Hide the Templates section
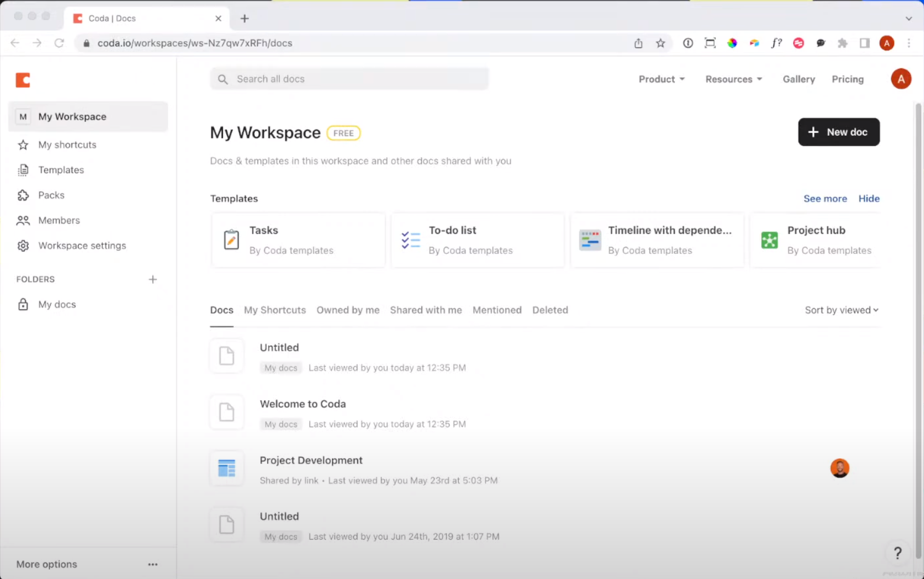924x579 pixels. tap(869, 198)
